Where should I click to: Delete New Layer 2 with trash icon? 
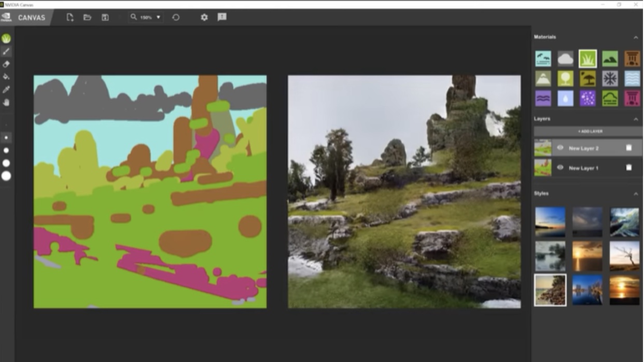pyautogui.click(x=628, y=148)
